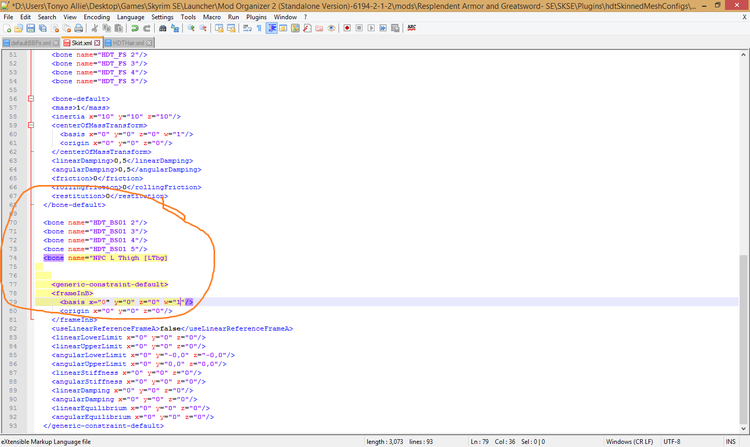The width and height of the screenshot is (750, 447).
Task: Click the Zoom Out magnifier icon
Action: tap(203, 29)
